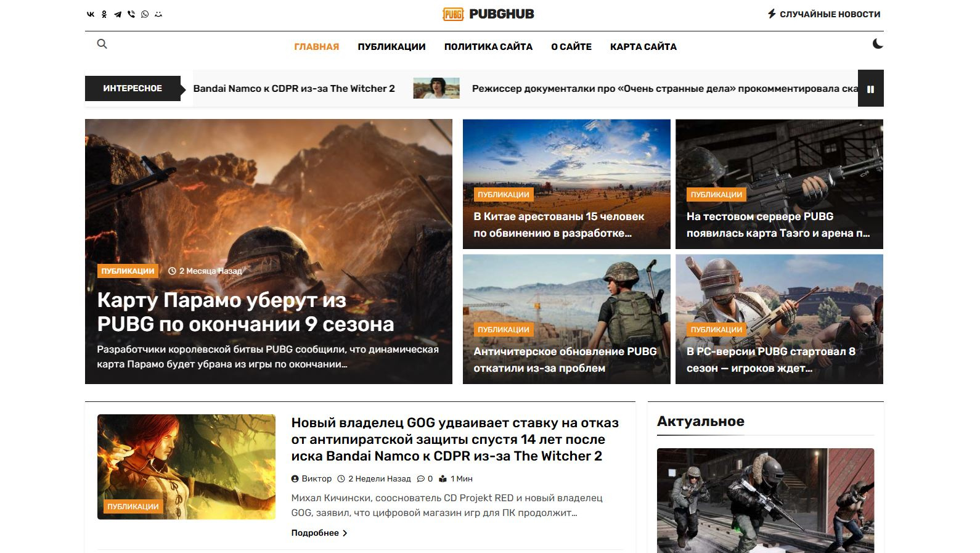Click ПУБЛИКАЦИИ tag on античитерское обновление card
Screen dimensions: 980x553
[x=504, y=329]
